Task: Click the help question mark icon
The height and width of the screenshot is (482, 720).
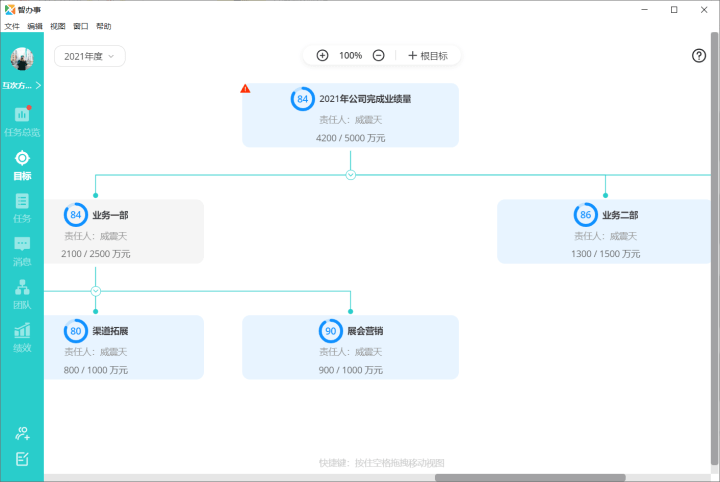Action: pyautogui.click(x=699, y=56)
